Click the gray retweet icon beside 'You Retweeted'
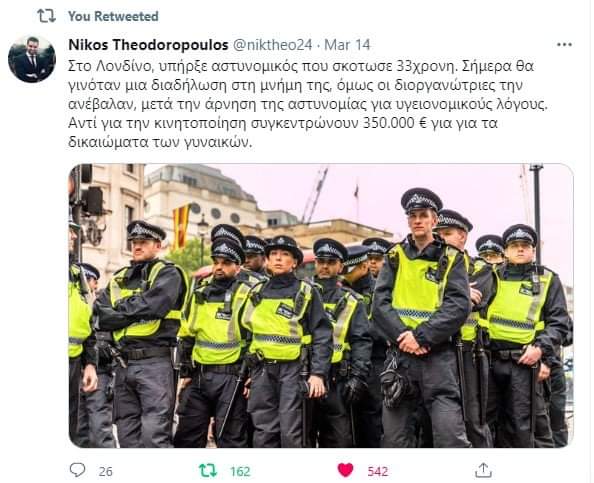The height and width of the screenshot is (483, 594). [46, 16]
